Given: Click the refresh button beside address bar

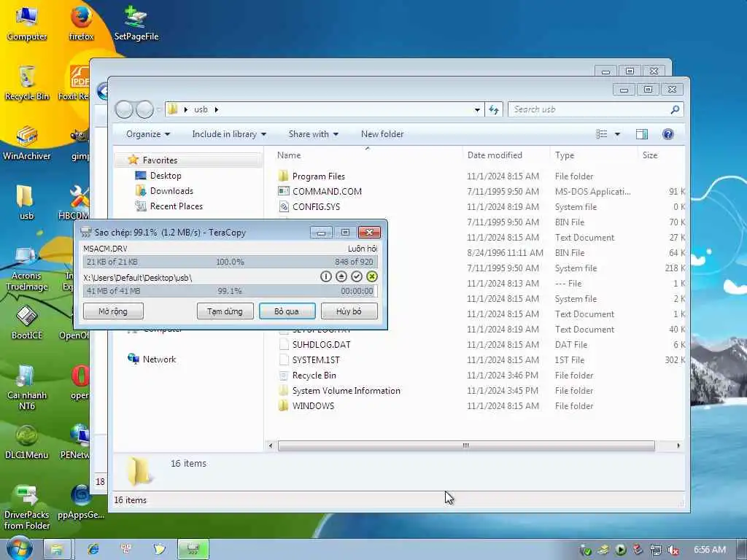Looking at the screenshot, I should (494, 109).
